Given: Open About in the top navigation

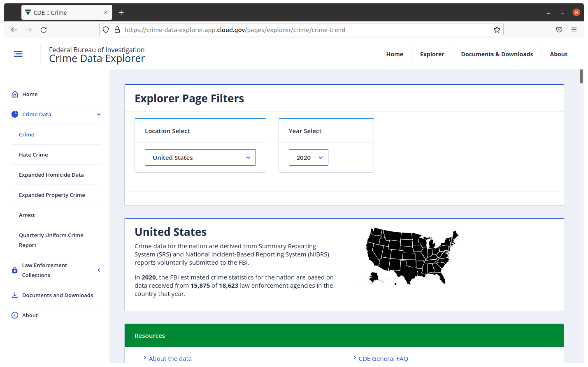Looking at the screenshot, I should click(558, 54).
